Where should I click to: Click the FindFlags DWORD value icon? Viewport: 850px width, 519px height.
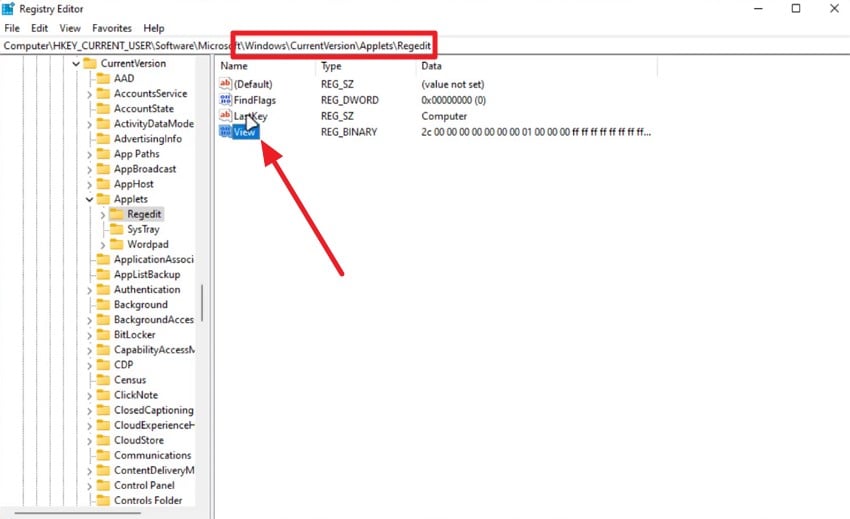pos(225,100)
